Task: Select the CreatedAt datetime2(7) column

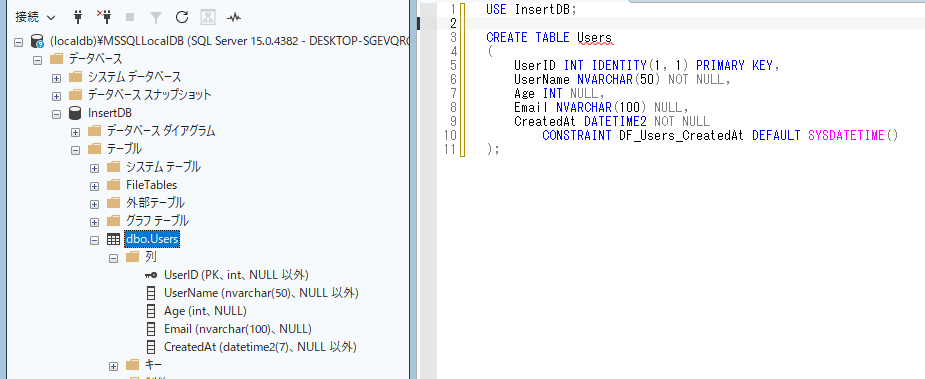Action: (260, 347)
